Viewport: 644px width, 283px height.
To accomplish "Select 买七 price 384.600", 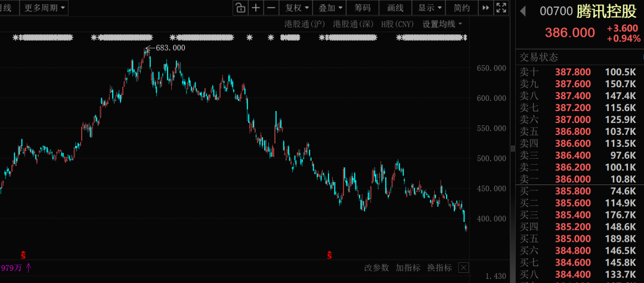I will (x=573, y=263).
